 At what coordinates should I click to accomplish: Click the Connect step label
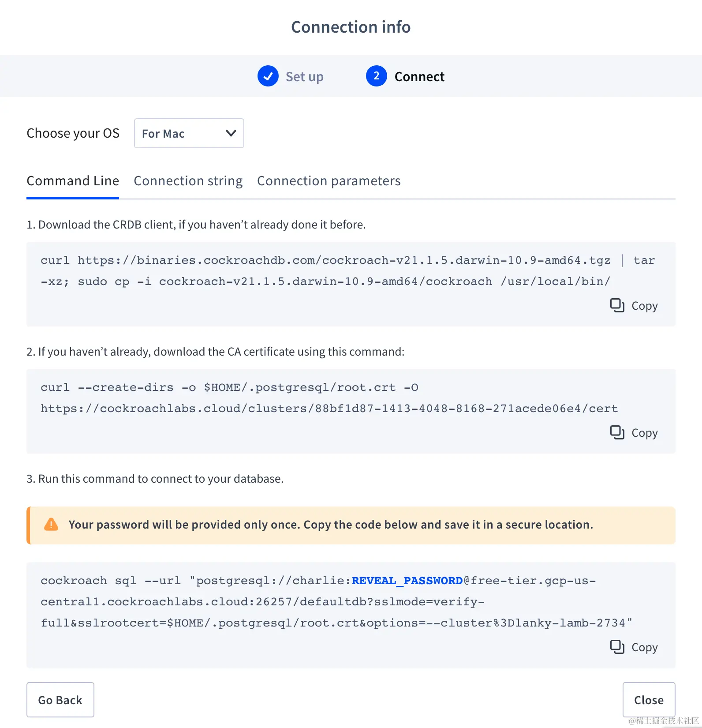pos(419,76)
